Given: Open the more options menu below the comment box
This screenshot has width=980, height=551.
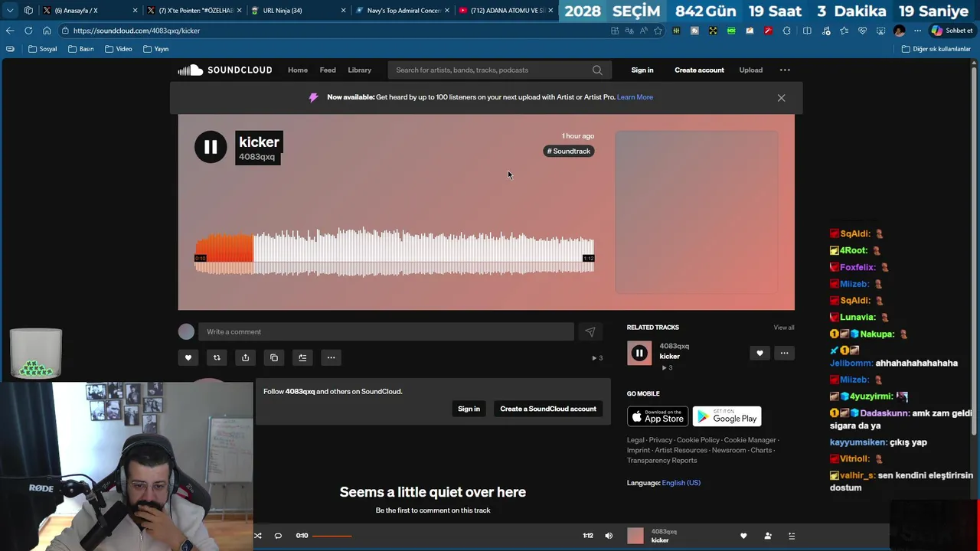Looking at the screenshot, I should 331,357.
